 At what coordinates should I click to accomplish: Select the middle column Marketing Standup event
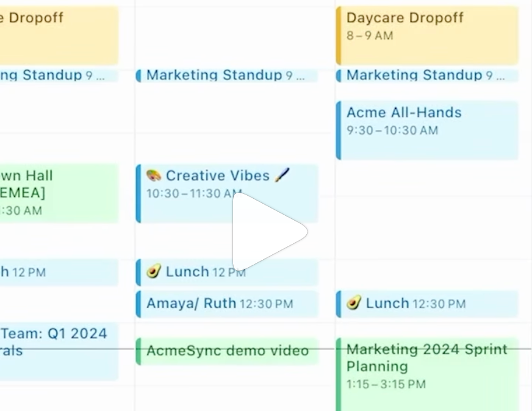227,75
